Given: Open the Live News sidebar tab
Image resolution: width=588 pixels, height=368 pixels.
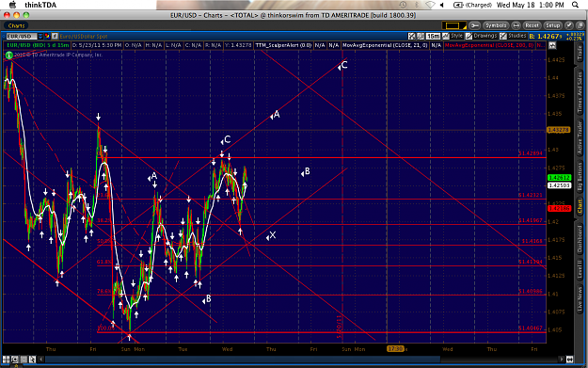Looking at the screenshot, I should [x=580, y=299].
